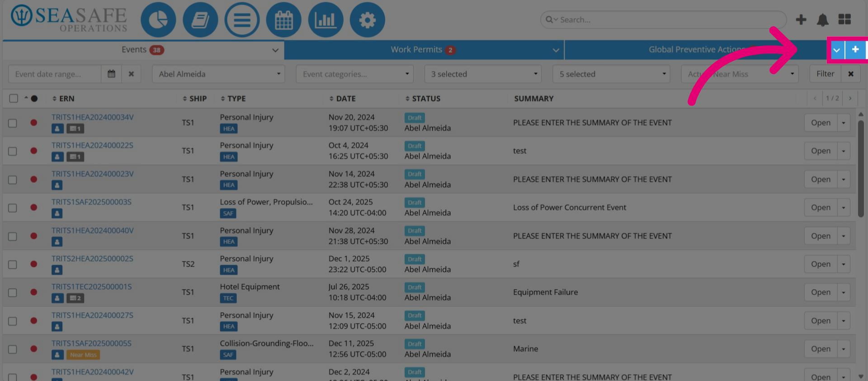Tick the checkbox for TRITS1HEA202400034V
Image resolution: width=868 pixels, height=381 pixels.
coord(13,123)
